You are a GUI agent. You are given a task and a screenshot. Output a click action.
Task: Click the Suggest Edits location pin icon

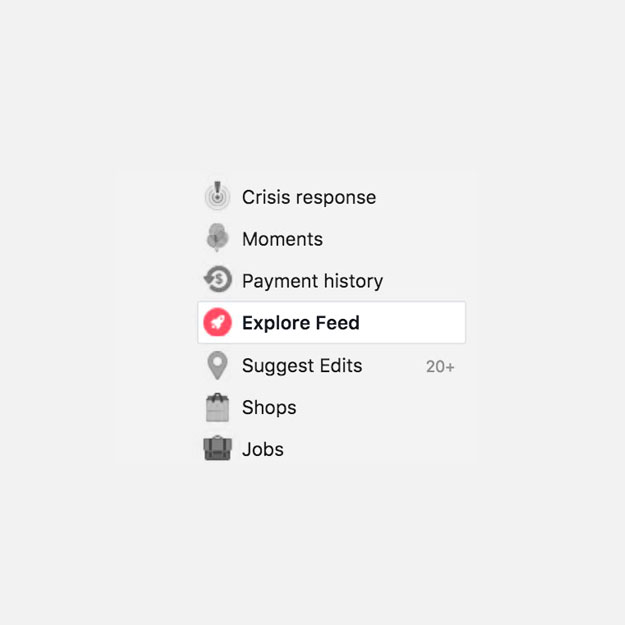point(217,365)
